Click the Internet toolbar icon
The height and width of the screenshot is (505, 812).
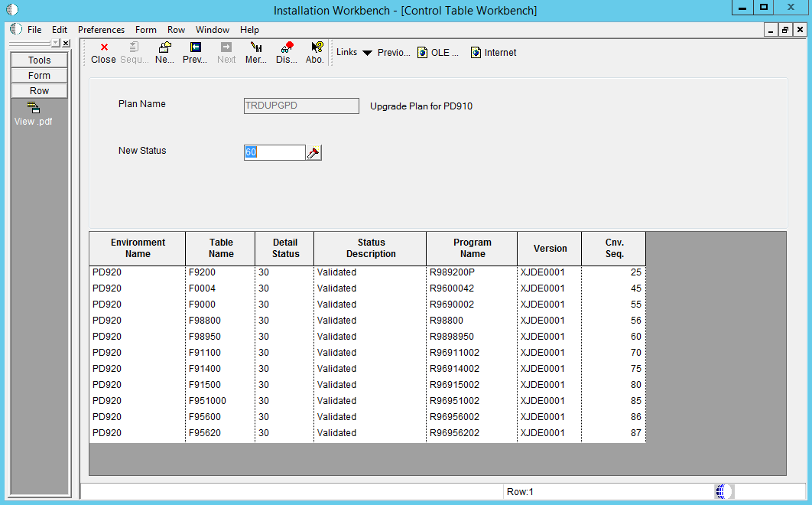click(x=493, y=52)
